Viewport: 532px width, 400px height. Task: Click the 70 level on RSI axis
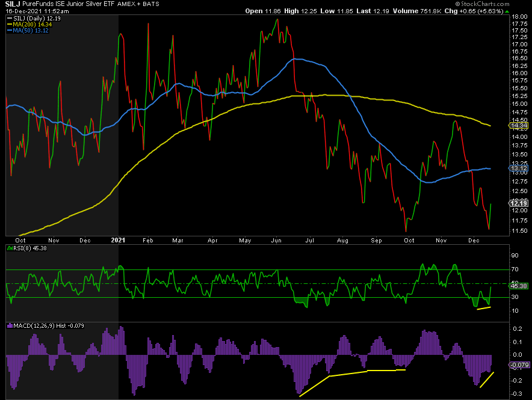point(515,269)
